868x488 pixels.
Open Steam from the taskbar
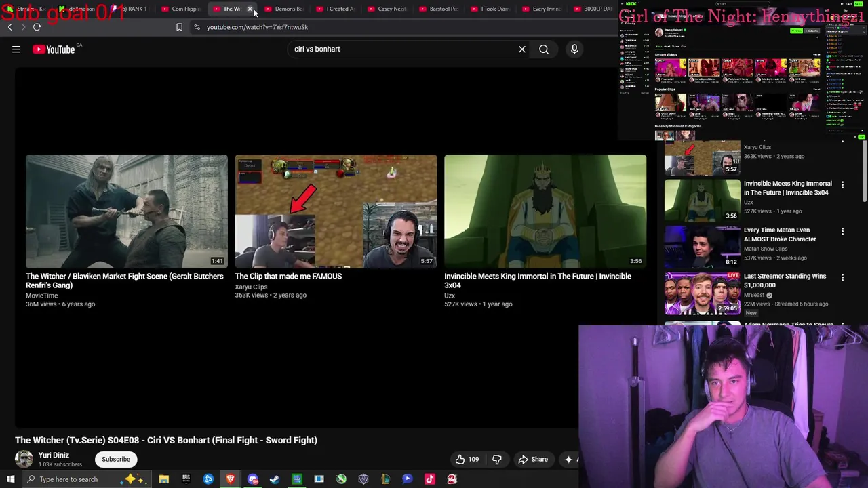[275, 479]
